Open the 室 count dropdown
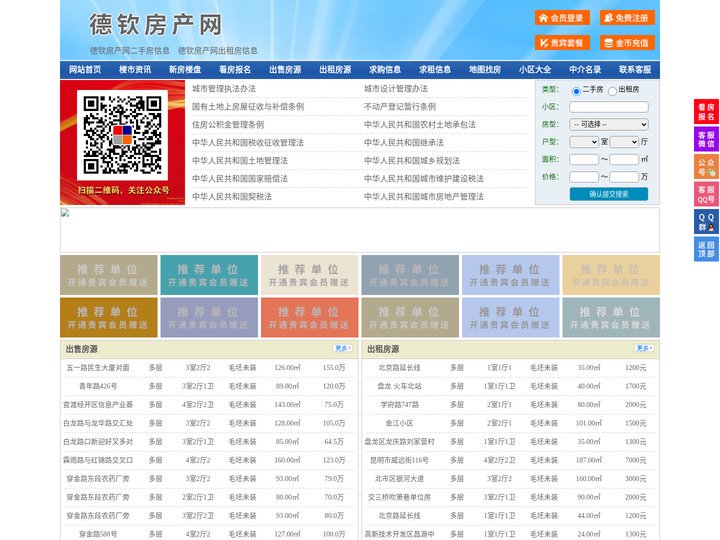Viewport: 720px width, 540px height. tap(584, 142)
